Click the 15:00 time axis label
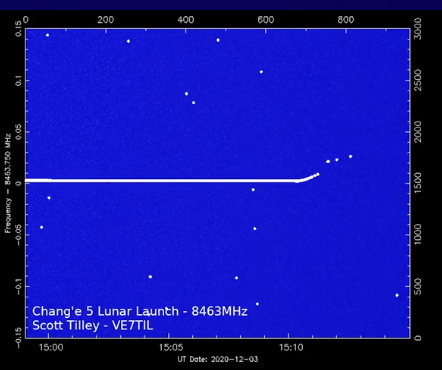This screenshot has height=370, width=442. [x=51, y=348]
